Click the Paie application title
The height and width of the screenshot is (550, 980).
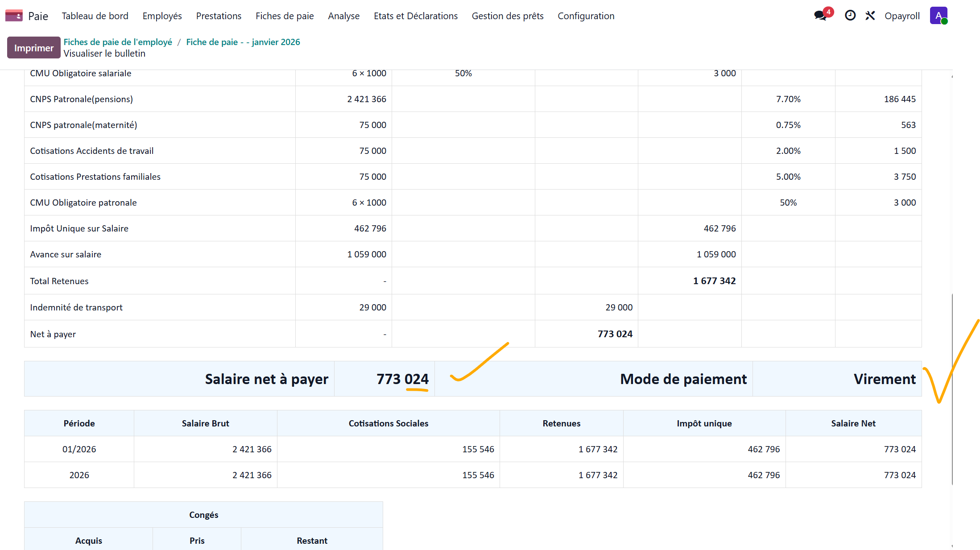point(38,16)
